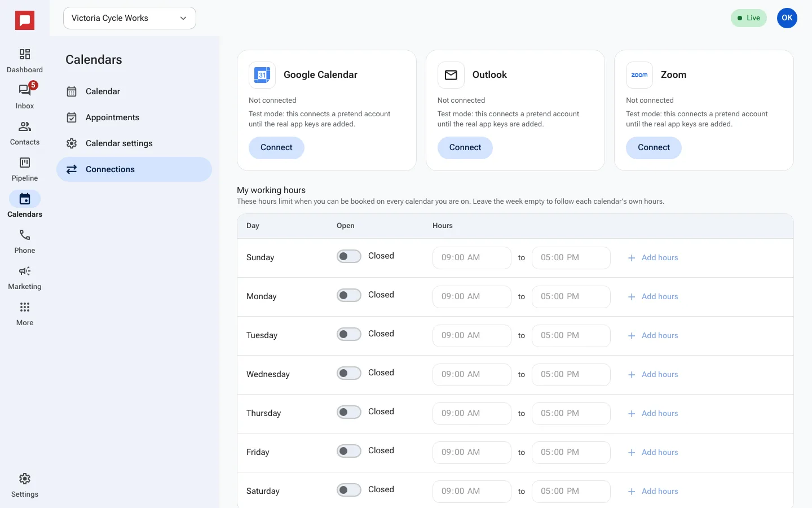
Task: Edit Saturday end time field
Action: click(x=571, y=492)
